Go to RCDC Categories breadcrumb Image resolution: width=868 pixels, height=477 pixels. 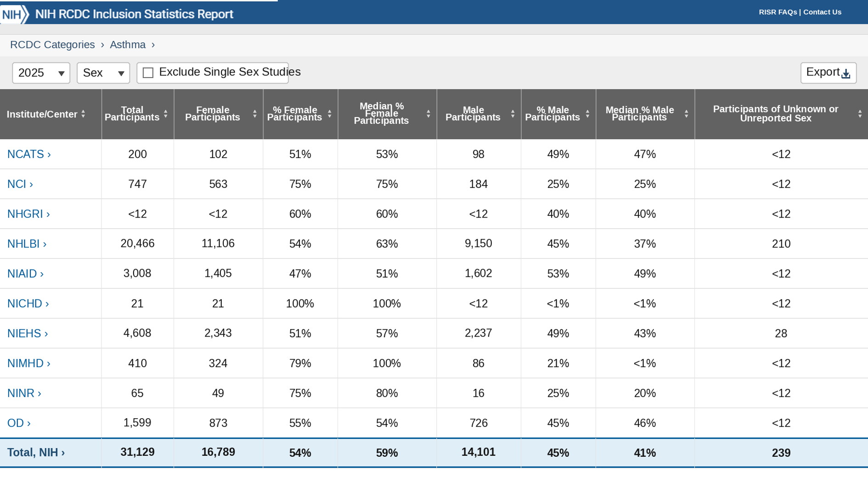click(x=52, y=45)
